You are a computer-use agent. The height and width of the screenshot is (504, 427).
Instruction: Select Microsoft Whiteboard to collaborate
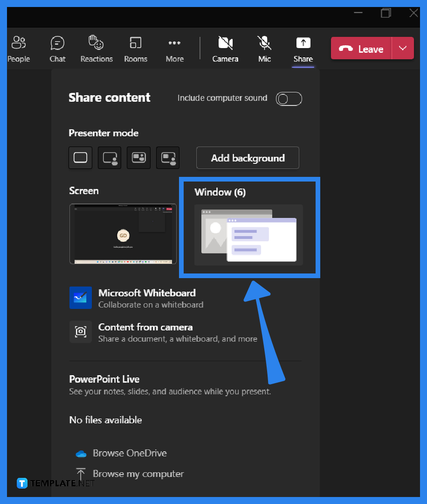[147, 298]
